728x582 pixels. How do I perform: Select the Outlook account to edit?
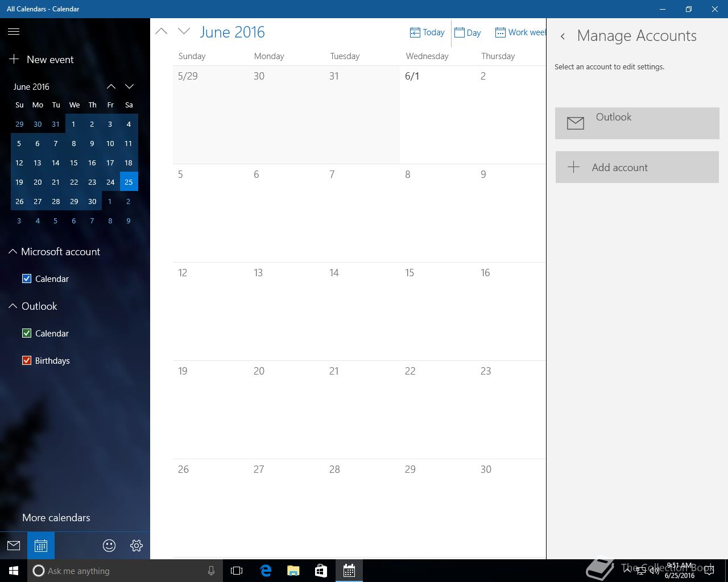(637, 123)
